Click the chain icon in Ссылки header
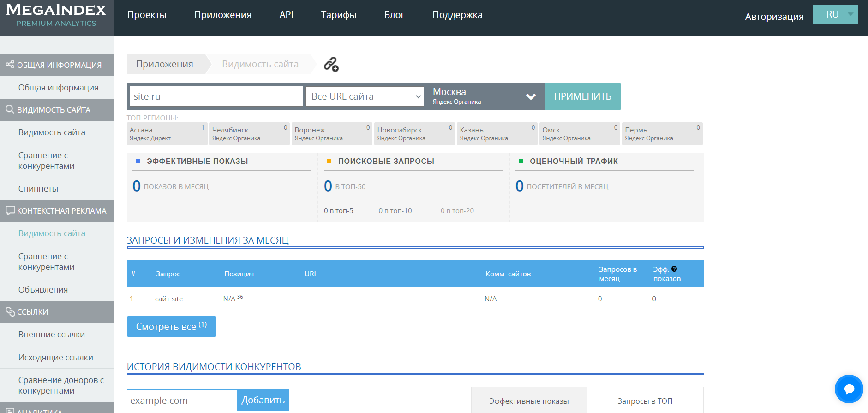Image resolution: width=868 pixels, height=413 pixels. coord(10,311)
